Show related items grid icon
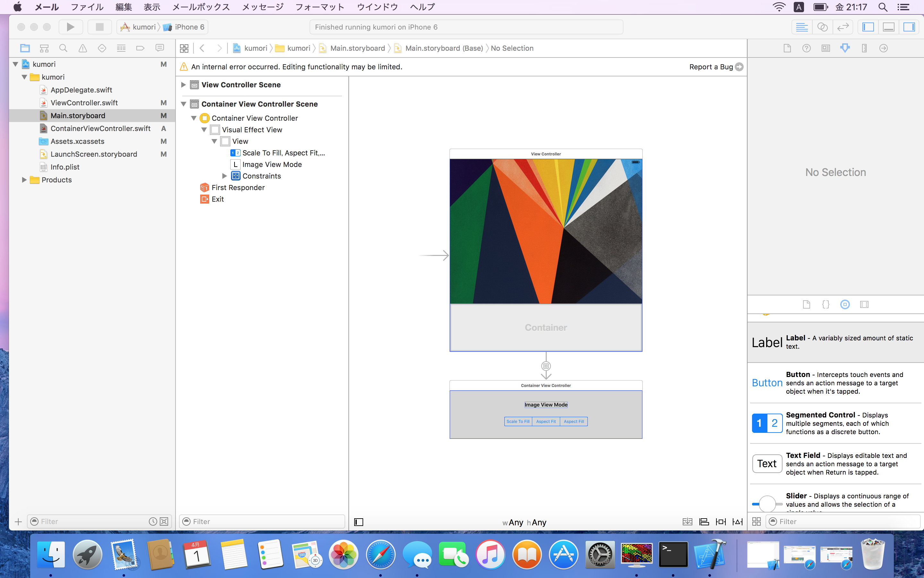The image size is (924, 578). tap(184, 48)
